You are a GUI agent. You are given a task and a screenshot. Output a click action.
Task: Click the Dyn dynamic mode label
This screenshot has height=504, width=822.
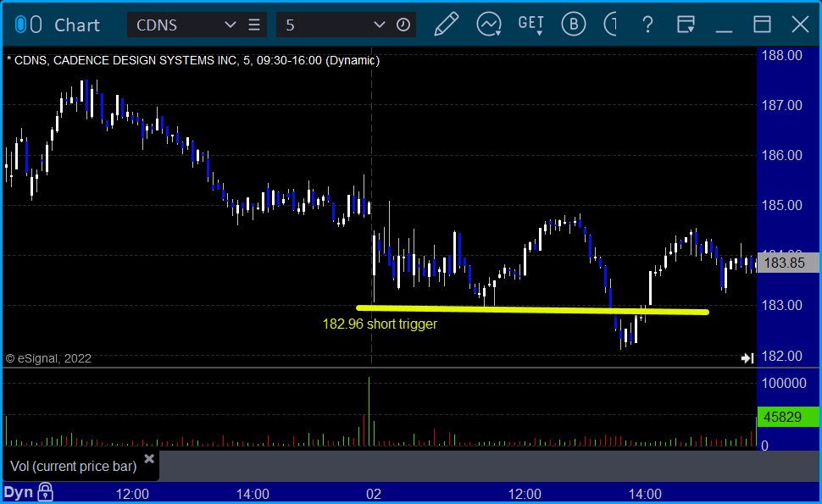pos(19,492)
